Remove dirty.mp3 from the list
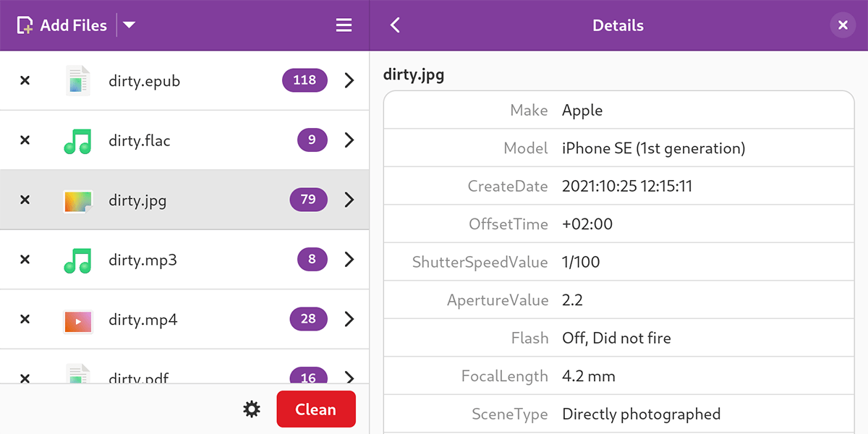 24,260
